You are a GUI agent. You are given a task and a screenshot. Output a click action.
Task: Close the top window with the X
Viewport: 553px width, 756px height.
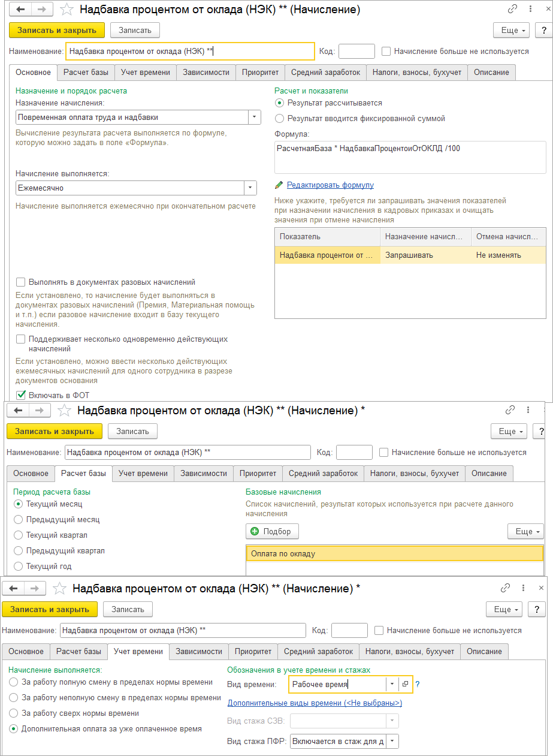[x=547, y=10]
